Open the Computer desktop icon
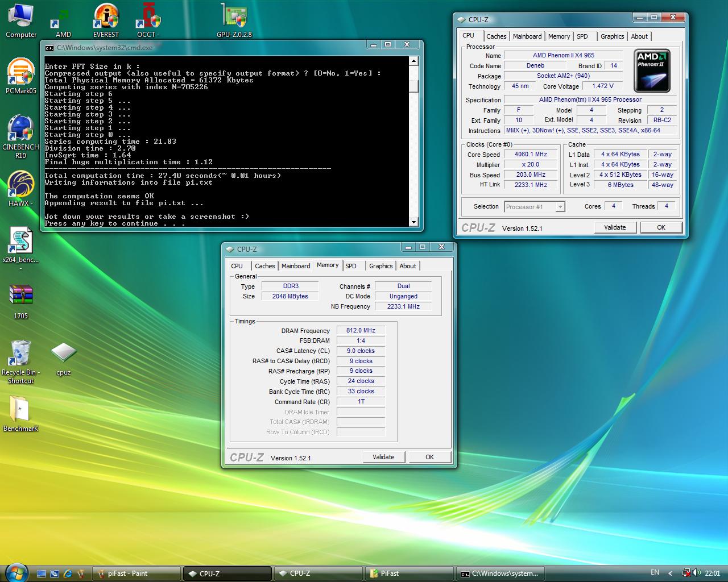The image size is (728, 582). tap(21, 20)
